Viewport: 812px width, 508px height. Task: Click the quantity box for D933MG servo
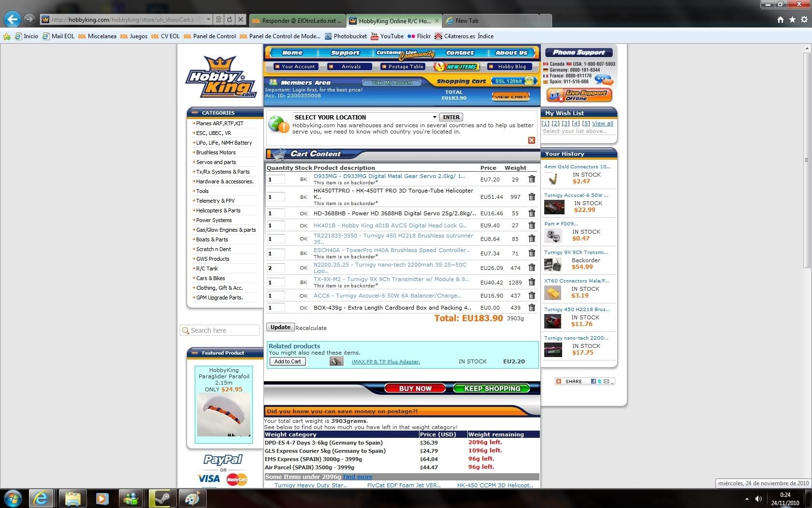coord(275,179)
